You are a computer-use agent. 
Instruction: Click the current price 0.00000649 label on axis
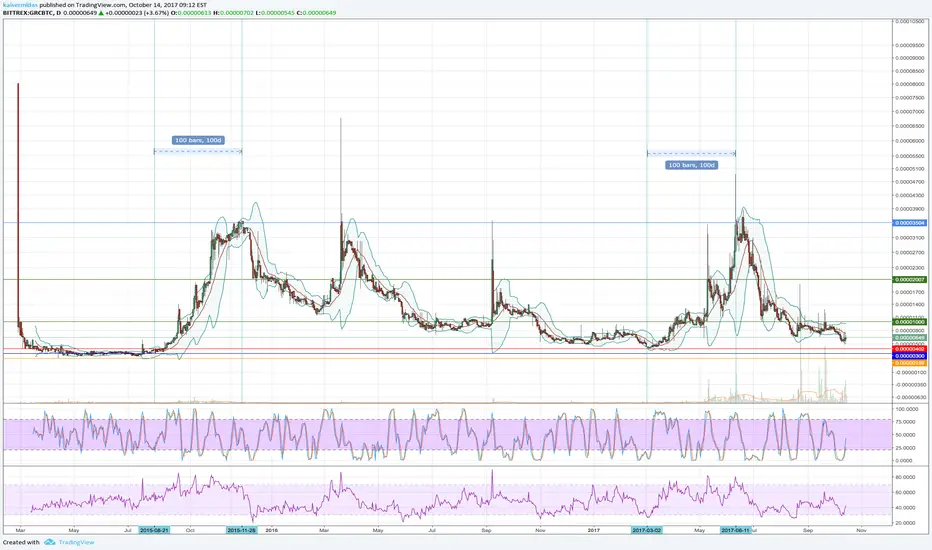(x=910, y=338)
